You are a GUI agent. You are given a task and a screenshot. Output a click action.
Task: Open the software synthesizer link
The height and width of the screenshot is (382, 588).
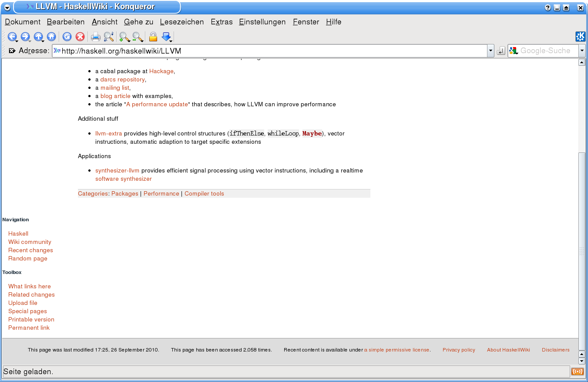pyautogui.click(x=124, y=179)
